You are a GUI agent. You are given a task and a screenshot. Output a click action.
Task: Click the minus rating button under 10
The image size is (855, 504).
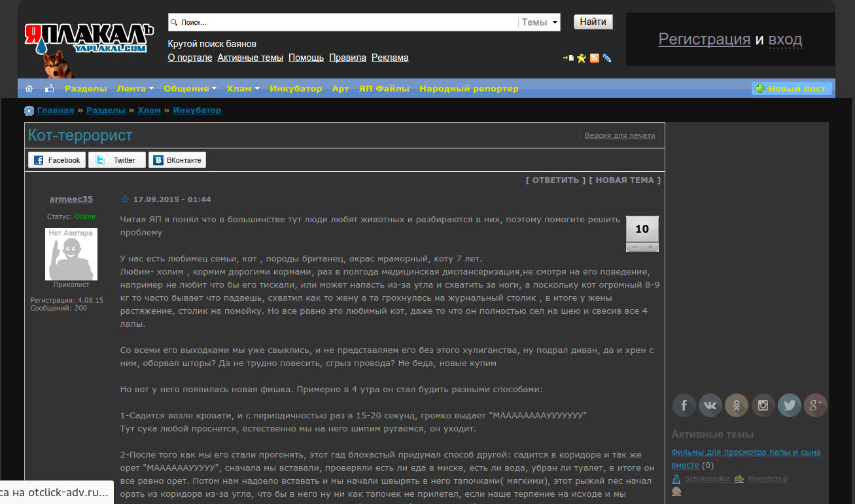(x=634, y=247)
